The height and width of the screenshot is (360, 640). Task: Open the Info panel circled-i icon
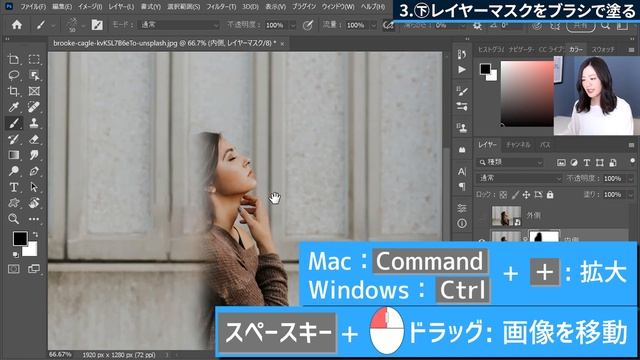[462, 223]
